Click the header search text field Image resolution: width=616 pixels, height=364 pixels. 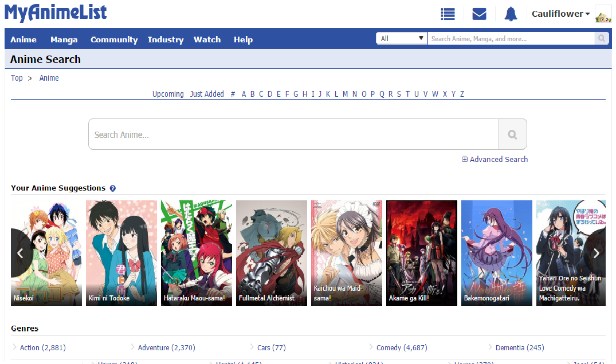(x=511, y=38)
